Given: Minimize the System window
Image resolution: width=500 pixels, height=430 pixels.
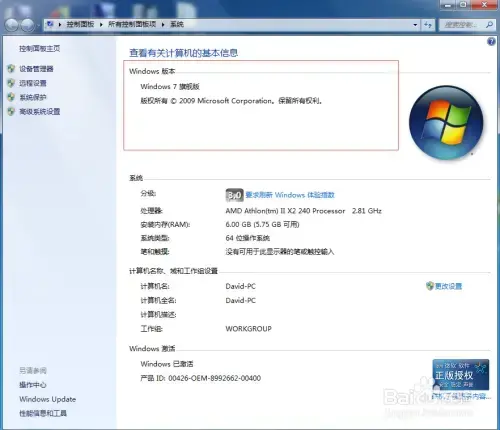Looking at the screenshot, I should (x=448, y=5).
